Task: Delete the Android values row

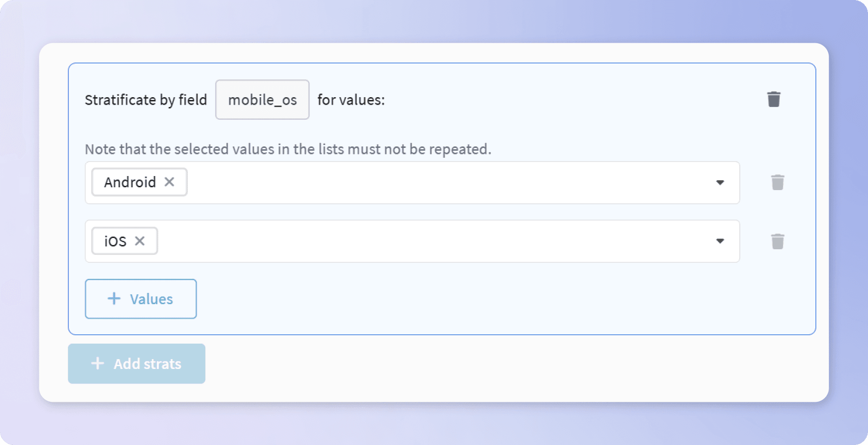Action: (x=777, y=183)
